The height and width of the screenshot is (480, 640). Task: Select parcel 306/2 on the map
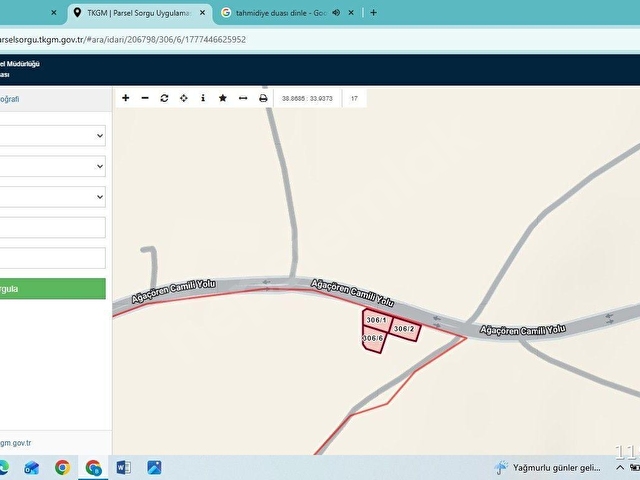[404, 329]
